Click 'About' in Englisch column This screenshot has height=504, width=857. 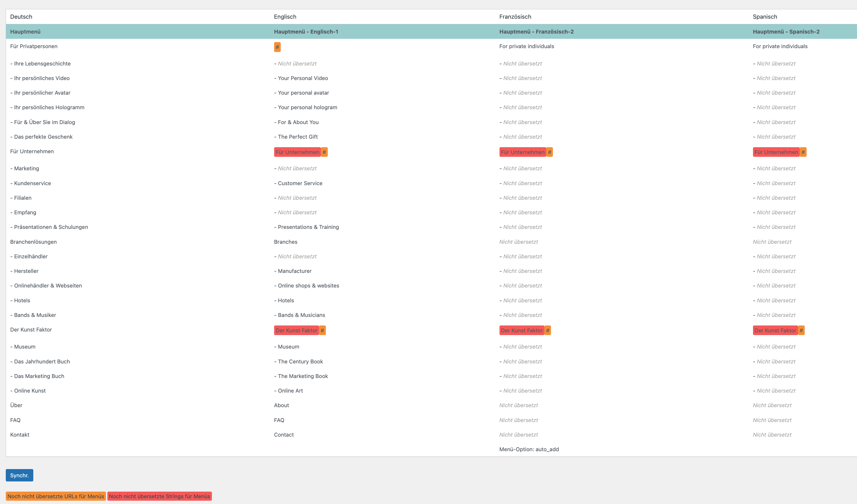282,406
